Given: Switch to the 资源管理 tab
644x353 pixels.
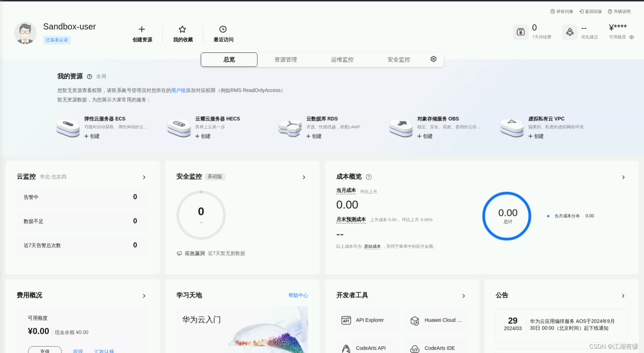Looking at the screenshot, I should (286, 60).
